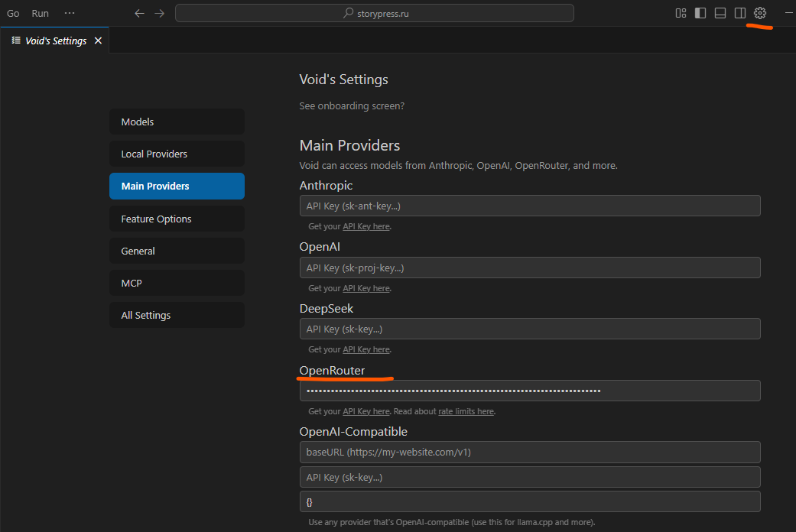Open the General settings section
The height and width of the screenshot is (532, 796).
177,251
